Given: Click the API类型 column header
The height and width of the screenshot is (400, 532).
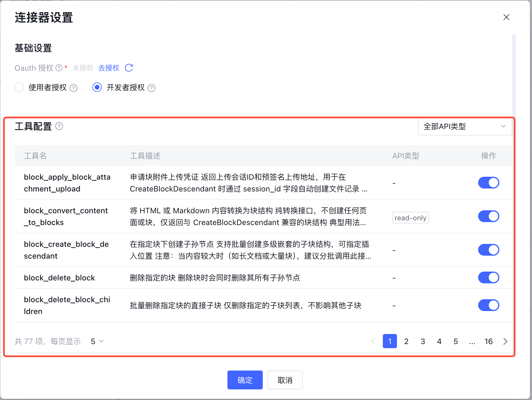Looking at the screenshot, I should click(x=405, y=156).
